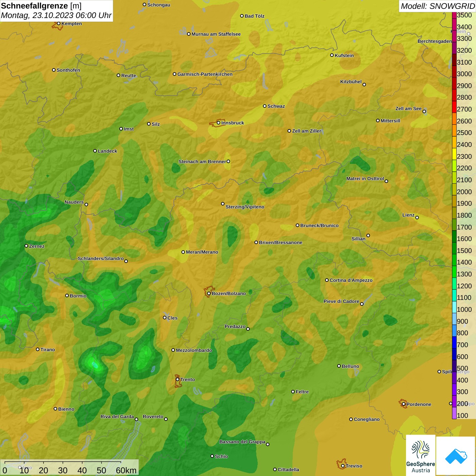Click the Schwaz location dot
The width and height of the screenshot is (476, 476).
pyautogui.click(x=265, y=106)
